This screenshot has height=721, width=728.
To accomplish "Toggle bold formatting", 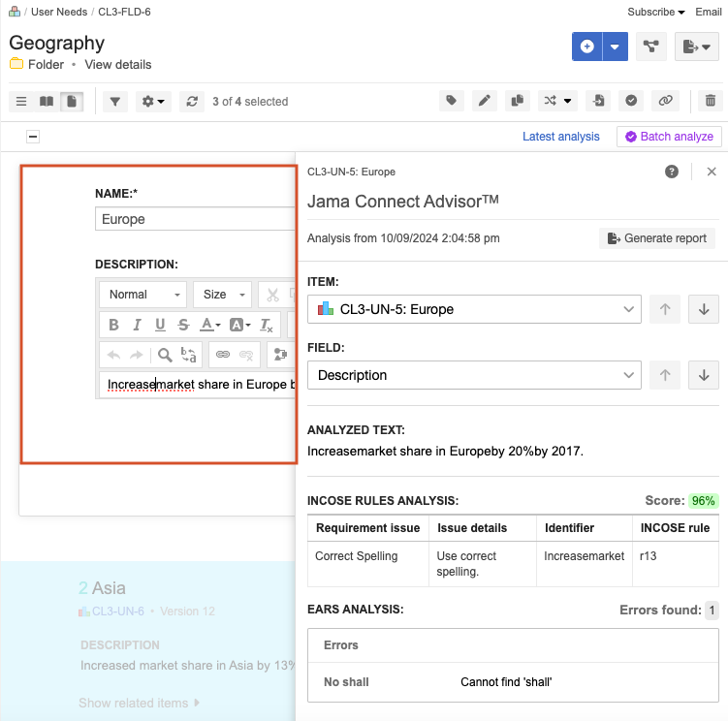I will pyautogui.click(x=113, y=325).
